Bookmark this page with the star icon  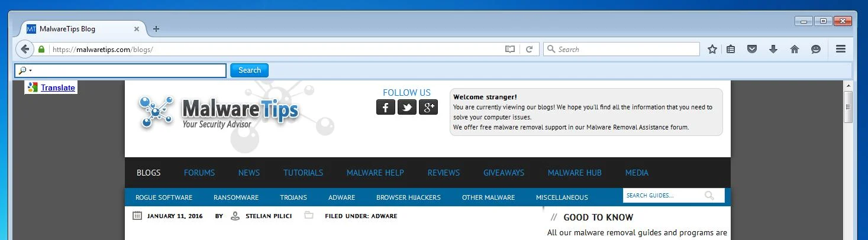[x=712, y=50]
